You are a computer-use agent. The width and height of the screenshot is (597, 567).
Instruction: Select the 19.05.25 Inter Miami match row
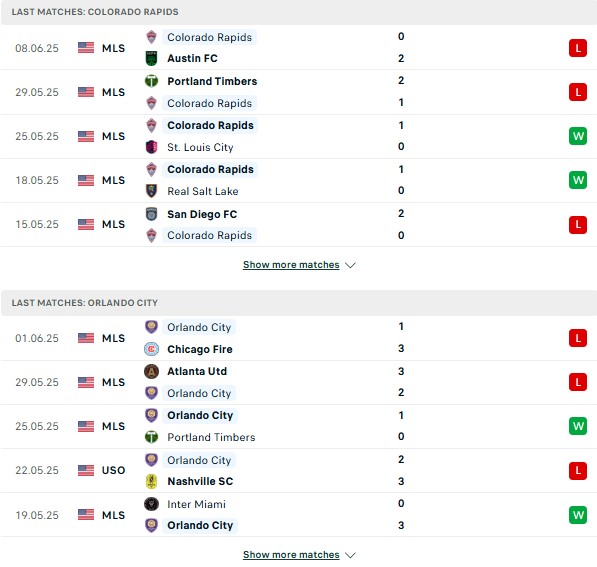pos(298,515)
